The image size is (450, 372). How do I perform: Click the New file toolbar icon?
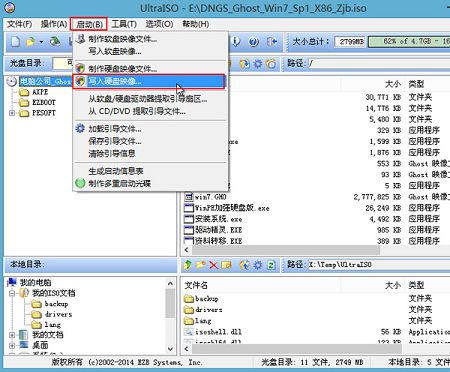click(x=15, y=42)
